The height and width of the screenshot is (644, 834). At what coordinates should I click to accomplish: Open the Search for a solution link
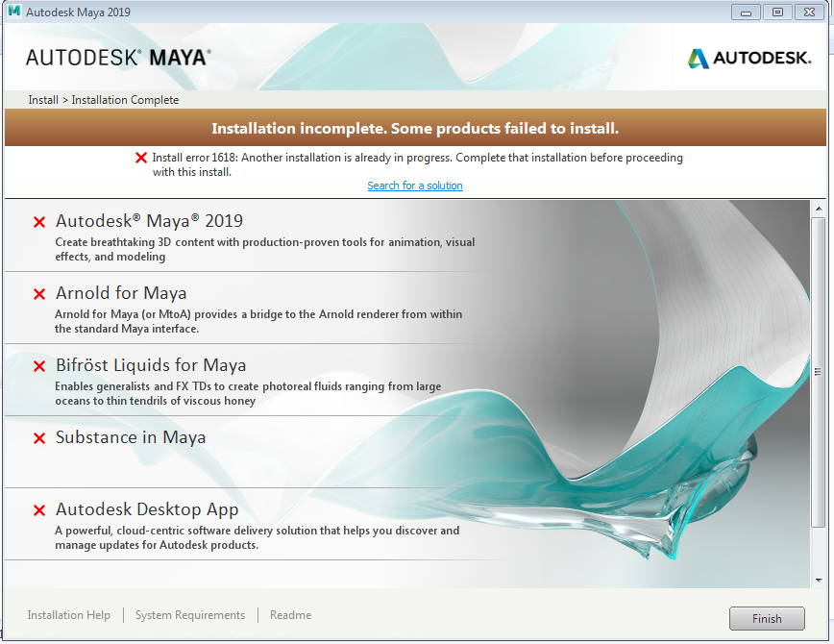pyautogui.click(x=415, y=186)
